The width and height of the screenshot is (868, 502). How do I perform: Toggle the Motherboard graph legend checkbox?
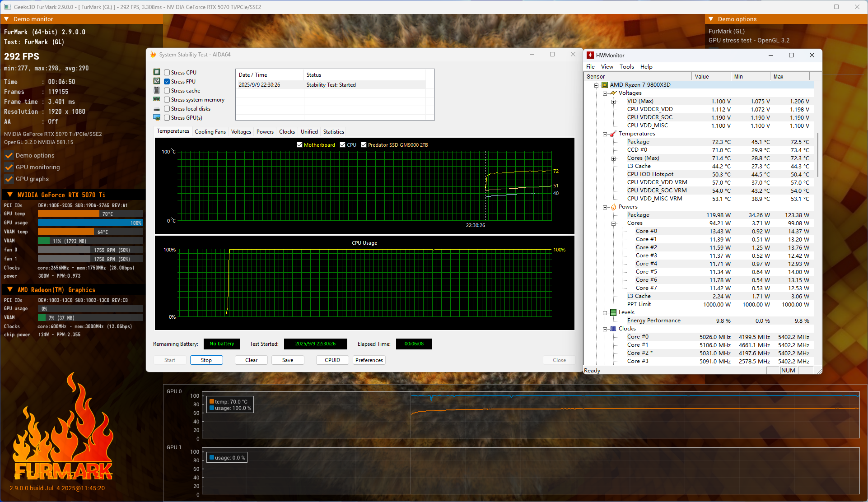299,145
